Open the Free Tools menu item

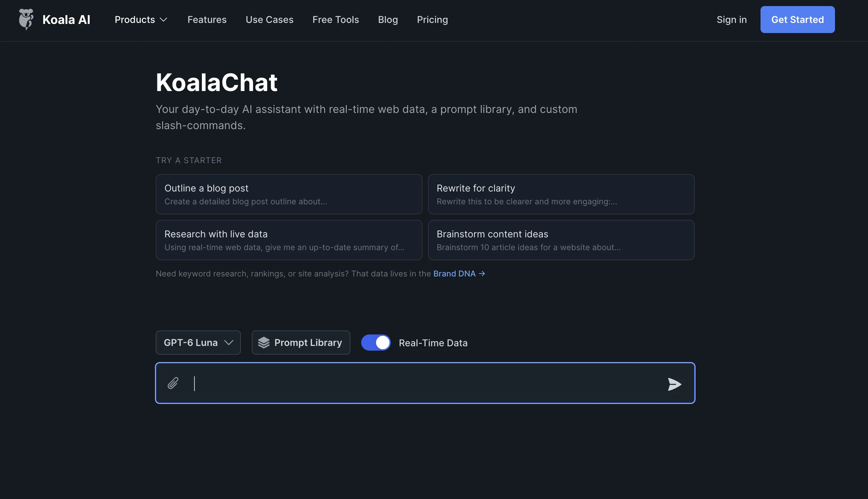[x=336, y=20]
